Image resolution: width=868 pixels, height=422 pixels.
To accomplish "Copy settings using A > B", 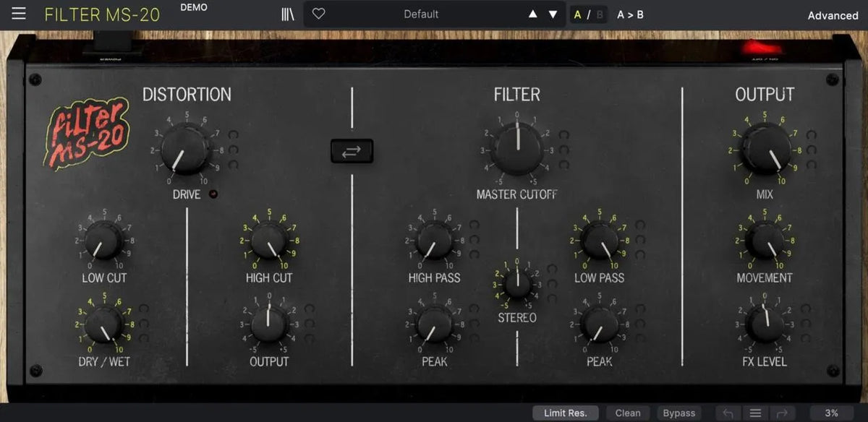I will pyautogui.click(x=630, y=13).
